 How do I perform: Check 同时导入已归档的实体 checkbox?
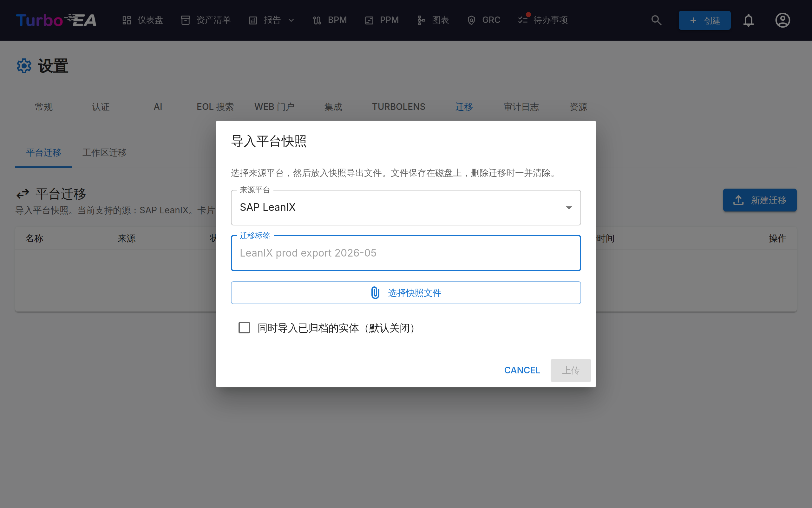(x=244, y=328)
